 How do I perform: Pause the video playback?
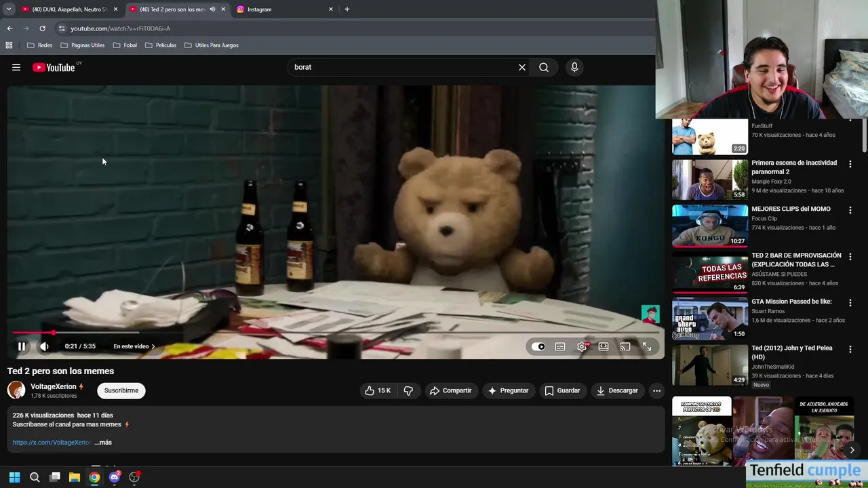pos(22,346)
